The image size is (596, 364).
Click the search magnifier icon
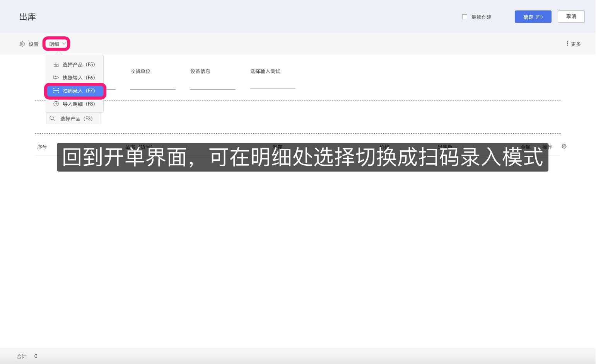[52, 119]
